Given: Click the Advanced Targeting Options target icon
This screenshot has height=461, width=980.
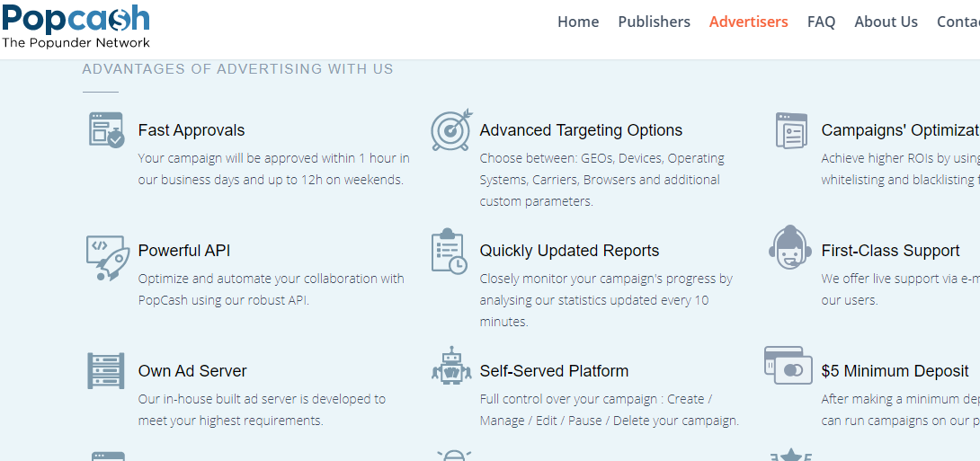Looking at the screenshot, I should (451, 130).
